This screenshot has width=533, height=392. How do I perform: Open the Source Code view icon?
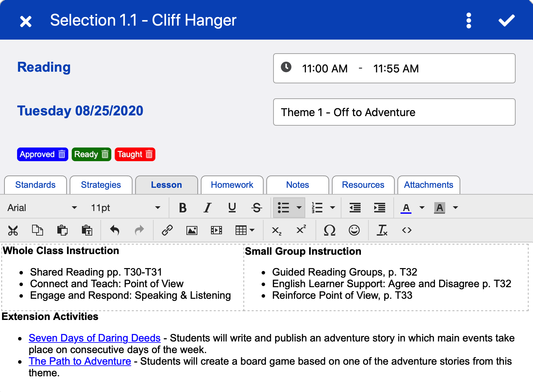tap(407, 230)
